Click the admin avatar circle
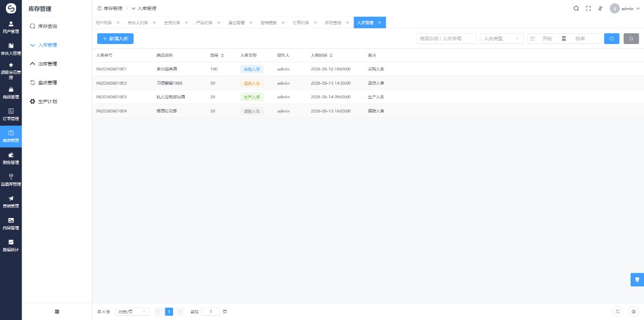The image size is (644, 320). tap(614, 8)
